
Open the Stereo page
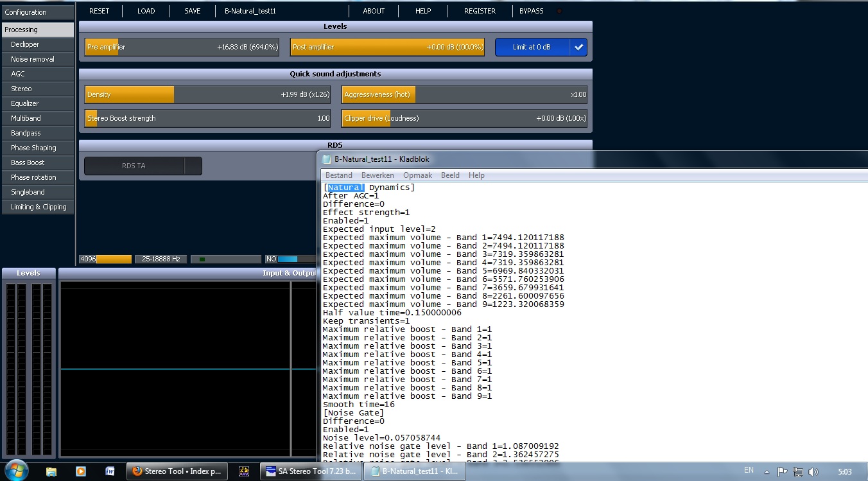(38, 89)
